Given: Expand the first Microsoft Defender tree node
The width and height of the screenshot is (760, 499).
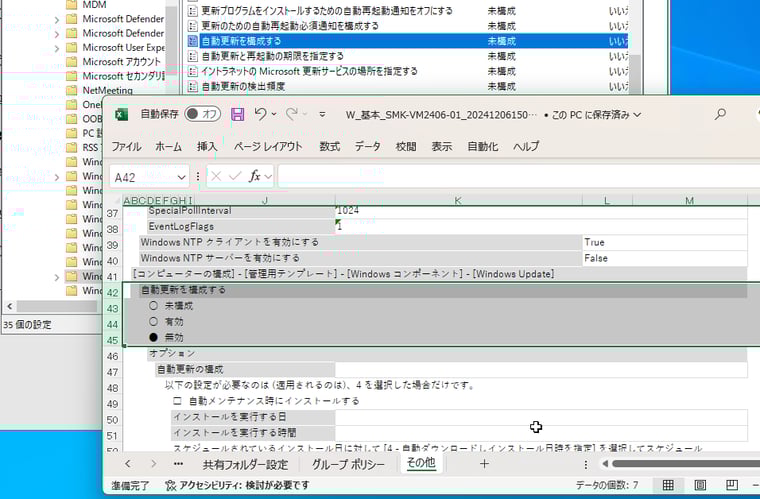Looking at the screenshot, I should coord(57,19).
